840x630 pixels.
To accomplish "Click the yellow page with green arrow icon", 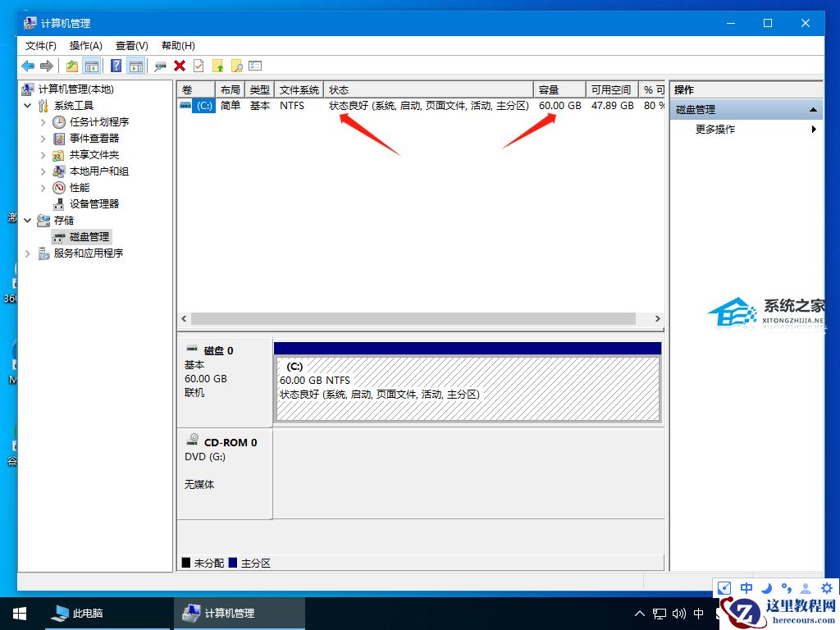I will coord(218,66).
